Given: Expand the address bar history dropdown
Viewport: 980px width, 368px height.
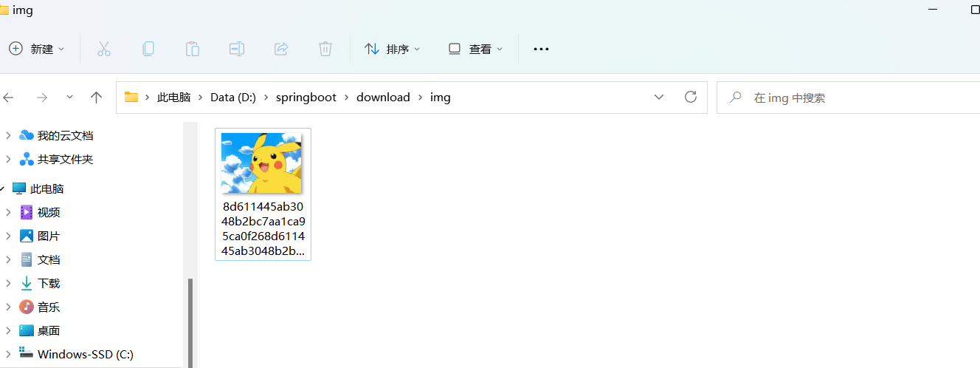Looking at the screenshot, I should tap(659, 97).
